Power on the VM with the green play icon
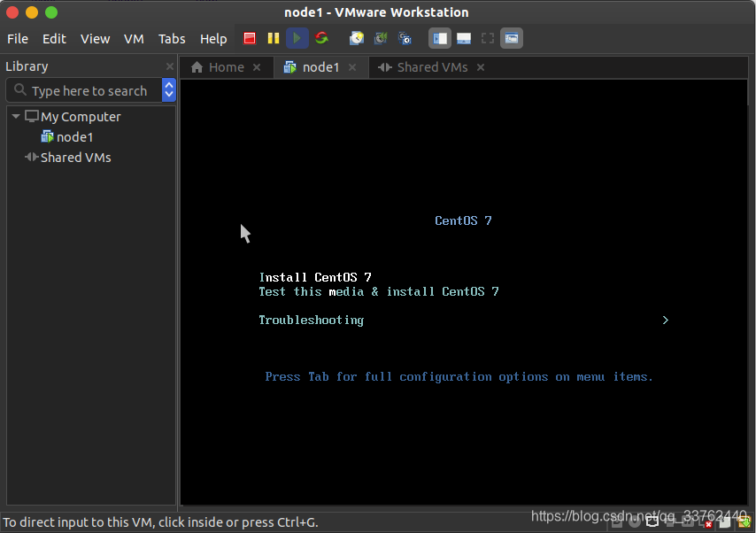The height and width of the screenshot is (533, 756). [x=297, y=38]
